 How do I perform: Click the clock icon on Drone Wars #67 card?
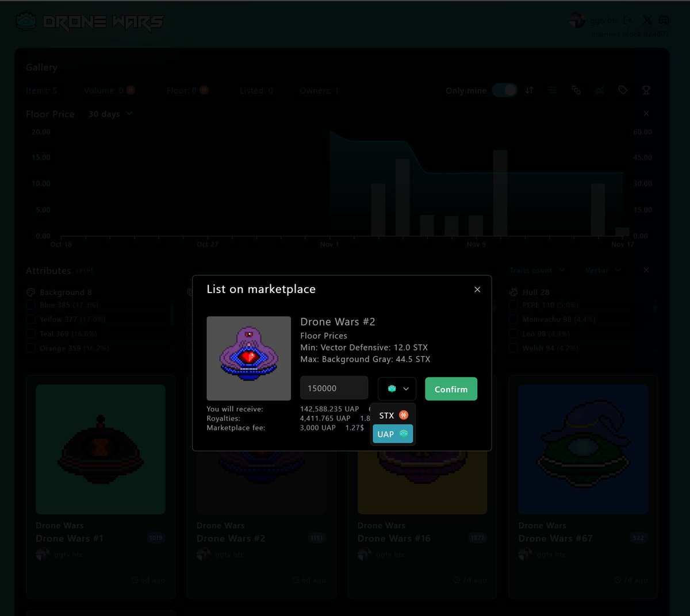point(618,580)
